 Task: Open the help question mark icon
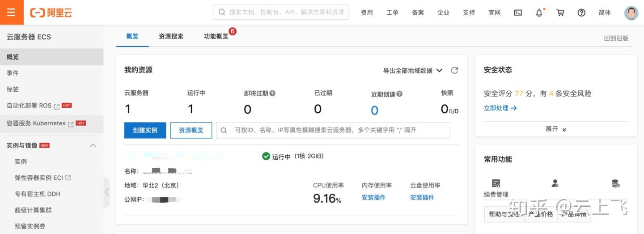[x=581, y=13]
